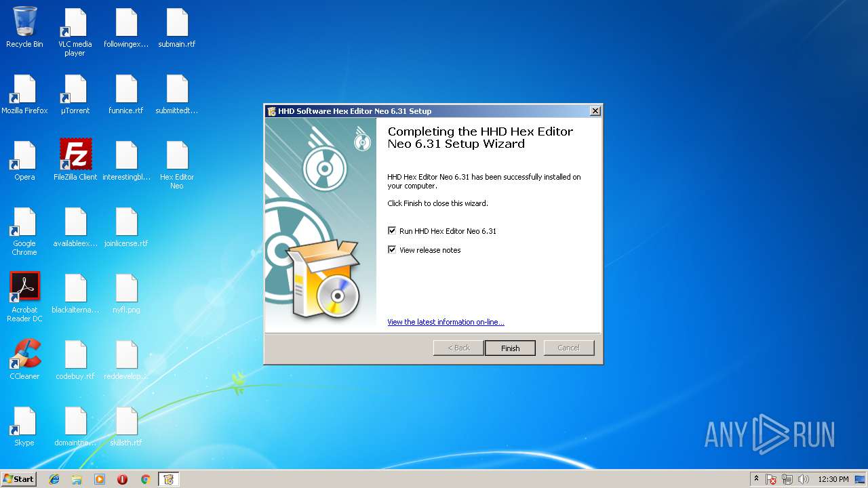Select the joinlicense.rtf file icon
This screenshot has height=488, width=868.
126,227
